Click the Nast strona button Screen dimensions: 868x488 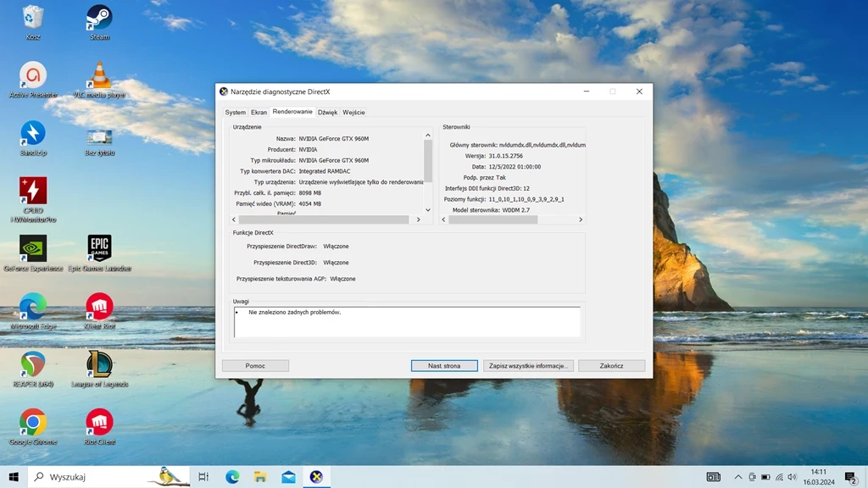coord(444,365)
